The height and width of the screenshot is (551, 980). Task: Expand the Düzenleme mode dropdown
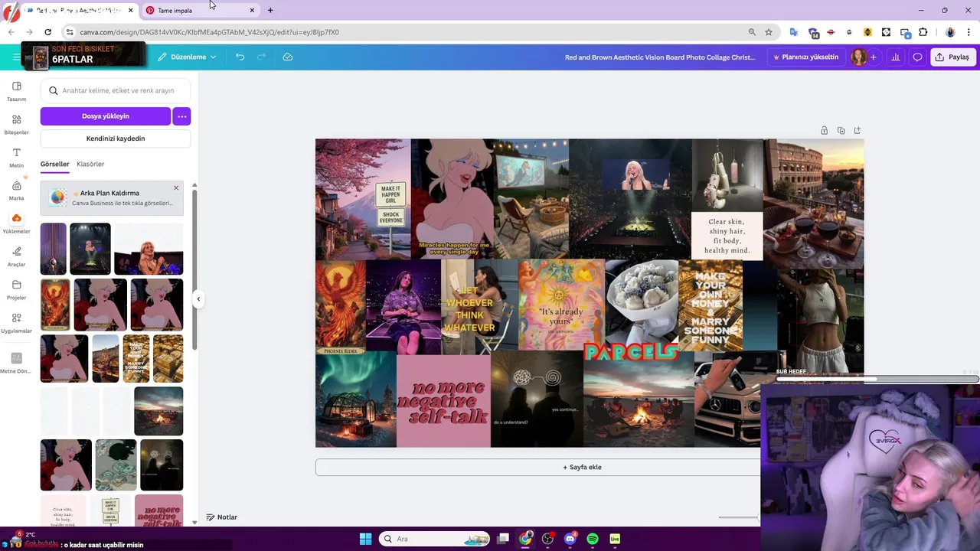pos(187,57)
